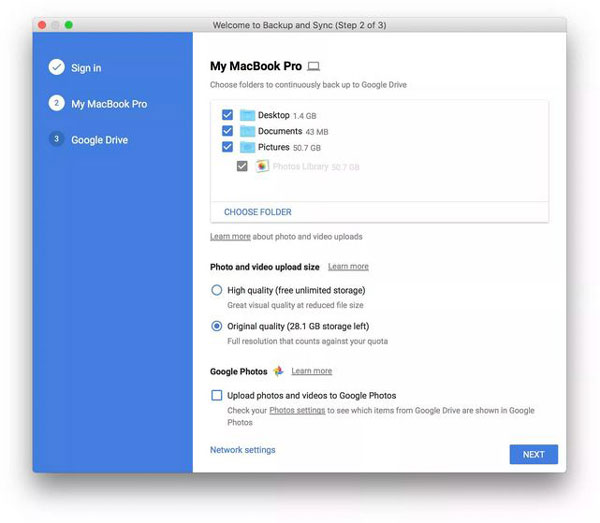The height and width of the screenshot is (523, 600).
Task: Click the Sign in checkmark icon
Action: (56, 68)
